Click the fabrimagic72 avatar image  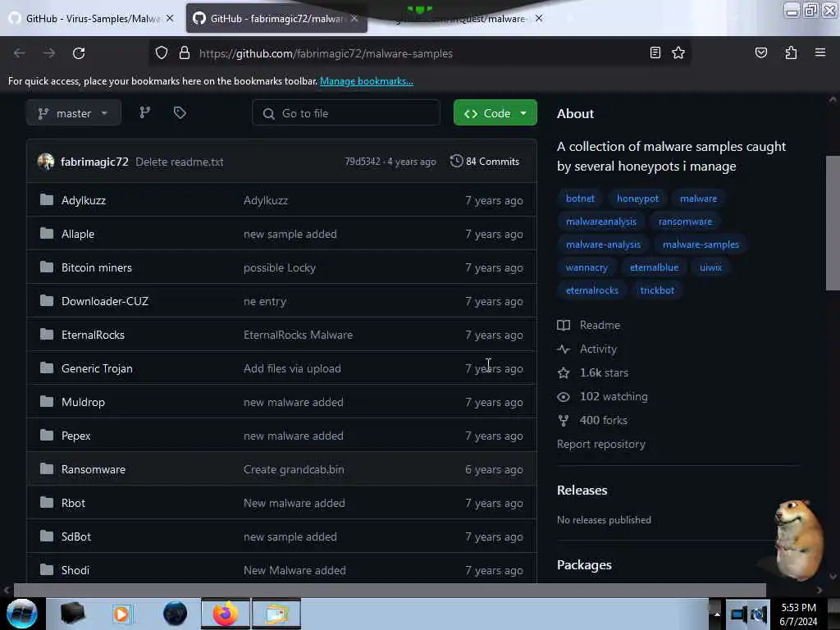click(46, 162)
